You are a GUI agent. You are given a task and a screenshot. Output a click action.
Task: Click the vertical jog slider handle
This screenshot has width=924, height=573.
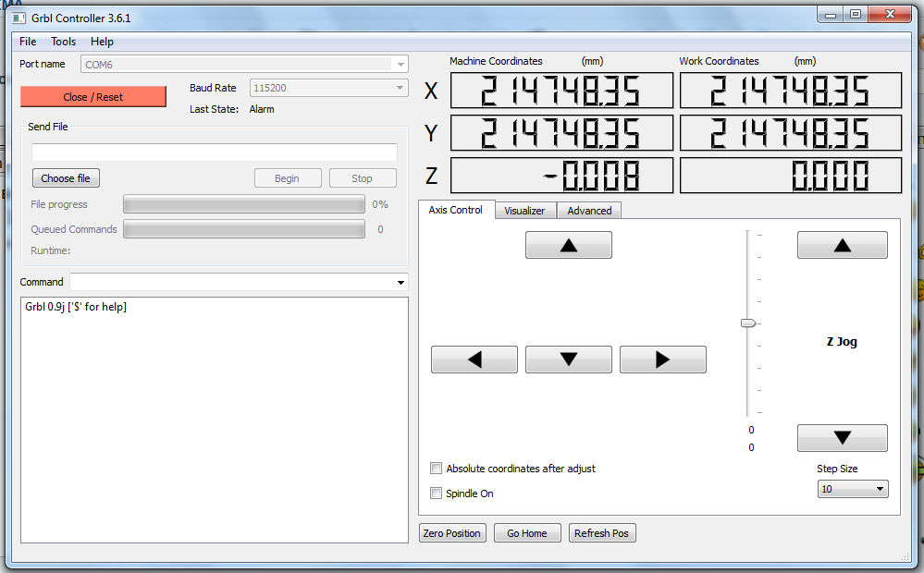click(748, 323)
